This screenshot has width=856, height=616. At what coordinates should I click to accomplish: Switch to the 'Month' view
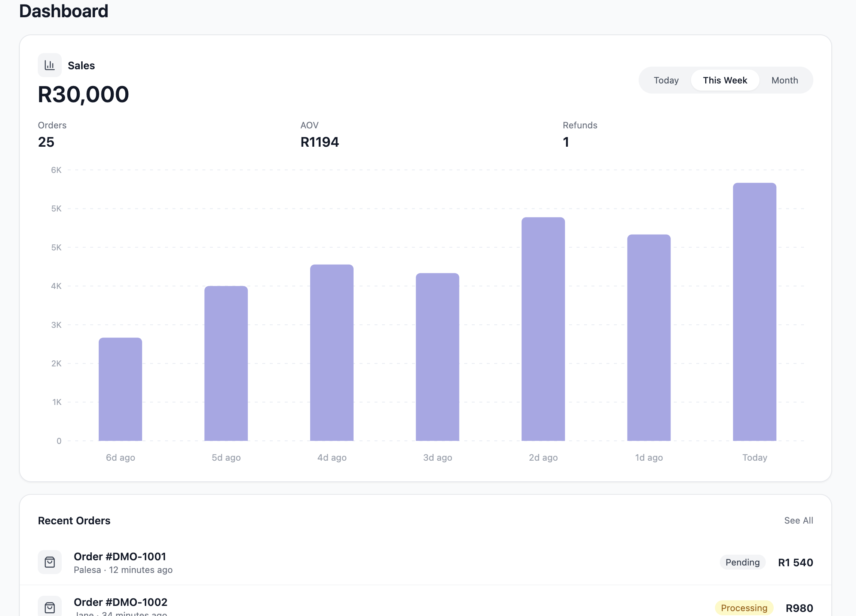[785, 80]
